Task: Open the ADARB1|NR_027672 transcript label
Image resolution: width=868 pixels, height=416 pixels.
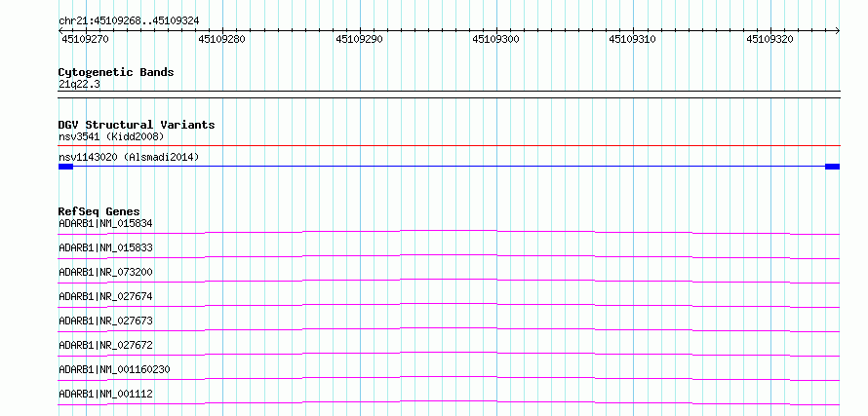Action: coord(105,345)
